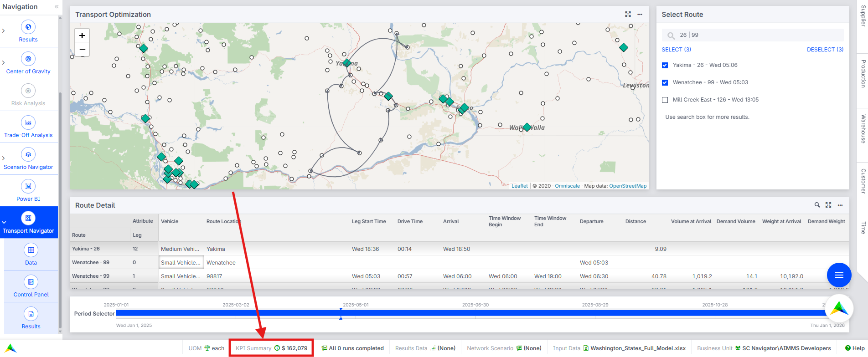Zoom in on the map
Viewport: 868px width, 357px height.
[82, 36]
